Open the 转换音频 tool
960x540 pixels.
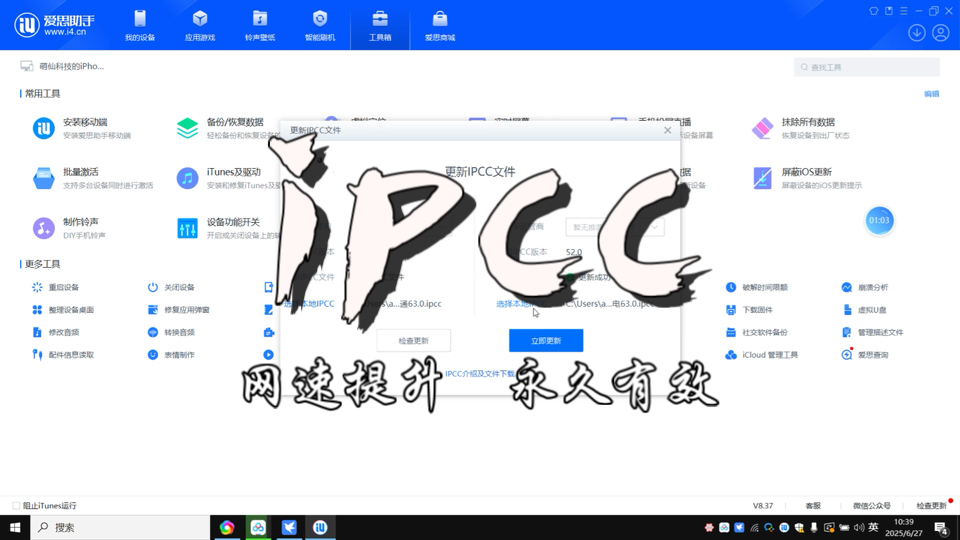(x=171, y=332)
